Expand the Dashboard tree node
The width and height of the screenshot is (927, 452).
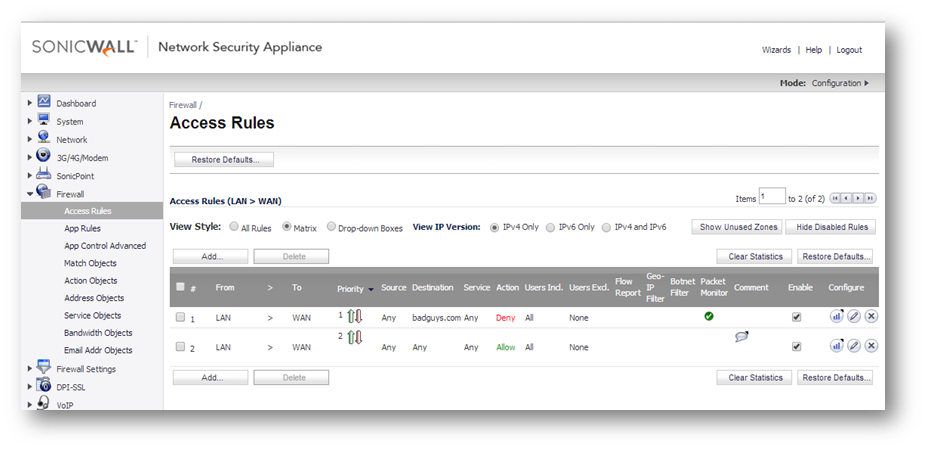pos(30,103)
